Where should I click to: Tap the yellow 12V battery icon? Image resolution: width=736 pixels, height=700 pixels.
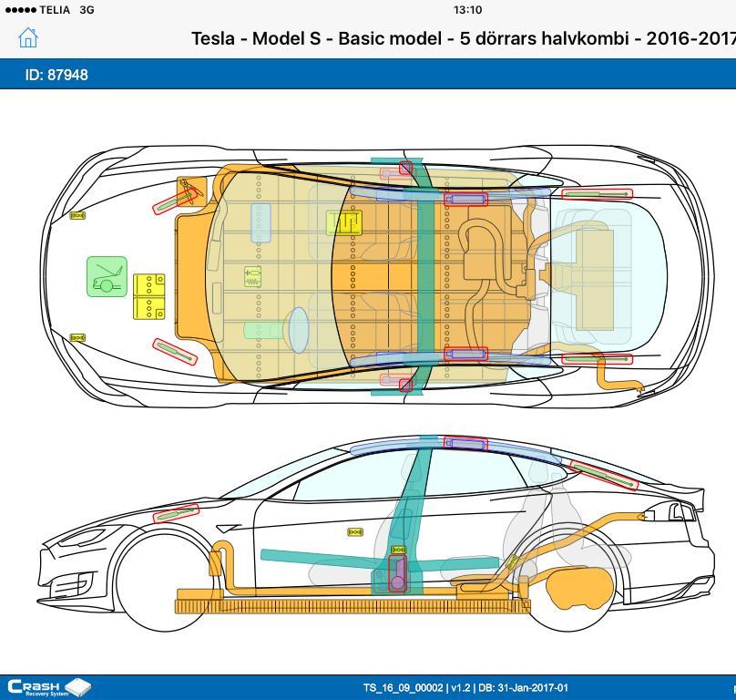pos(149,296)
